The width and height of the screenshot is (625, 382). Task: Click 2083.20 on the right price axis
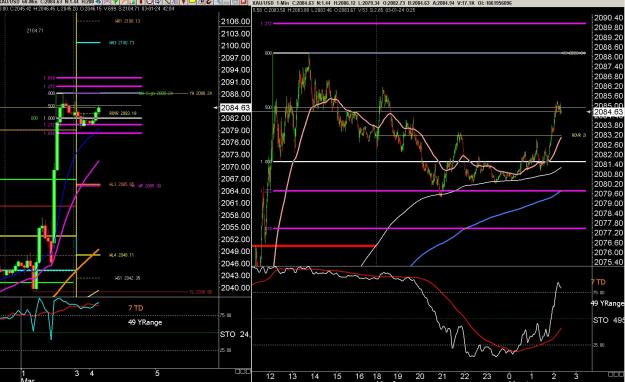pos(609,135)
